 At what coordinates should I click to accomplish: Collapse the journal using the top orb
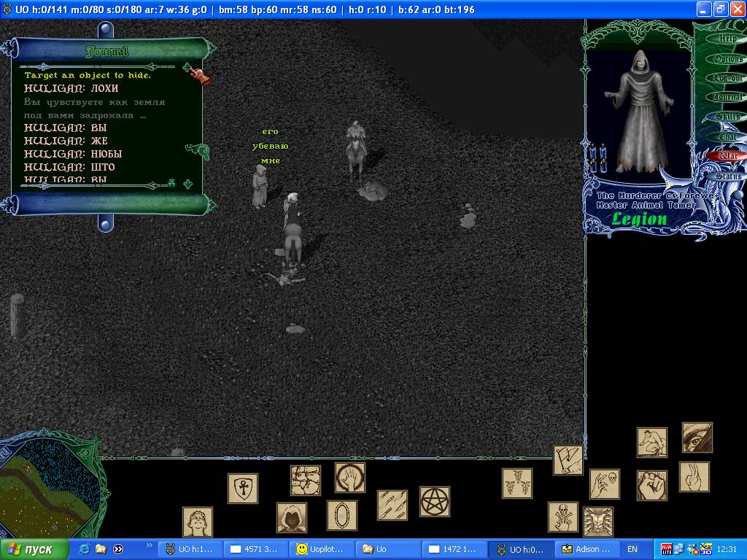[x=107, y=30]
